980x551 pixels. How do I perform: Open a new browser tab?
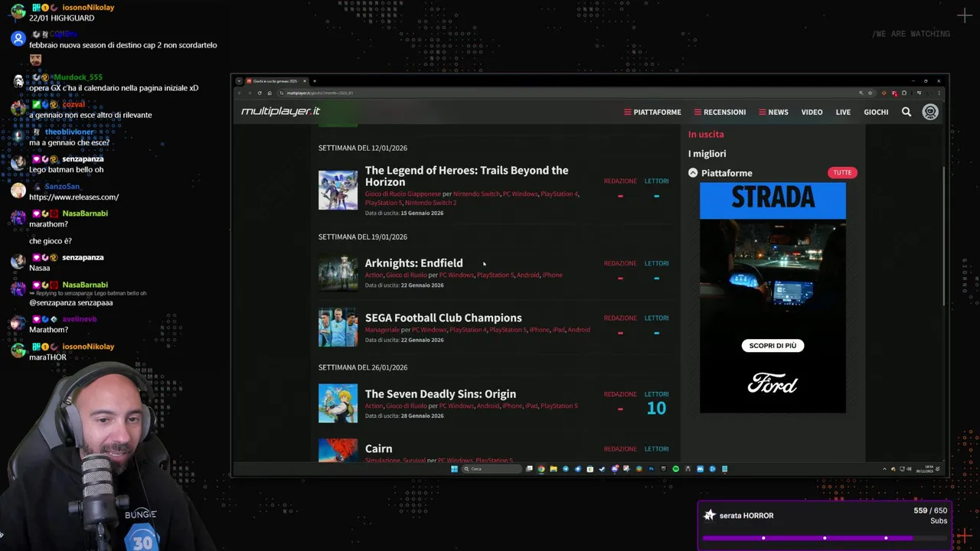(315, 81)
